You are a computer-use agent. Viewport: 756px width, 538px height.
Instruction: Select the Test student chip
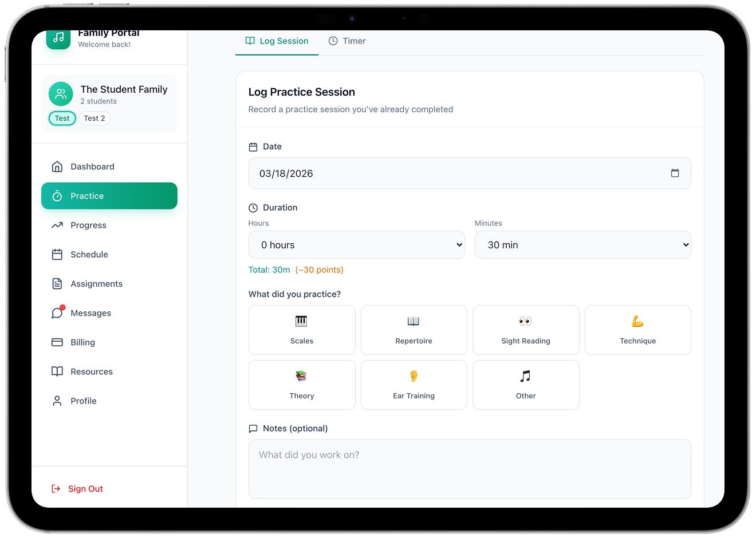pyautogui.click(x=62, y=118)
